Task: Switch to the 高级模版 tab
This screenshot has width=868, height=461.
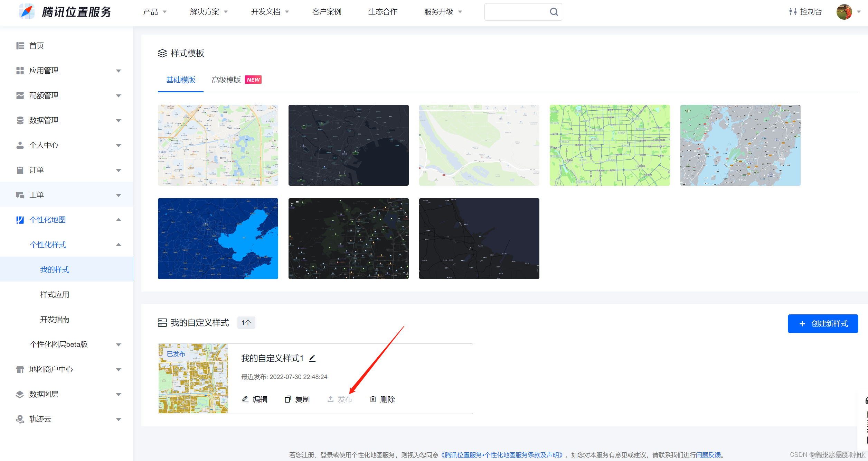Action: tap(226, 80)
